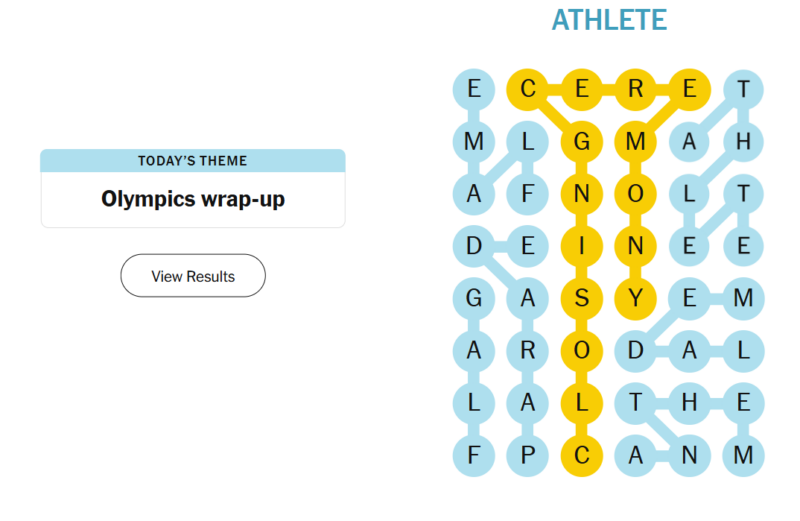The height and width of the screenshot is (521, 800).
Task: Select the bottom-left letter F tile
Action: tap(473, 455)
